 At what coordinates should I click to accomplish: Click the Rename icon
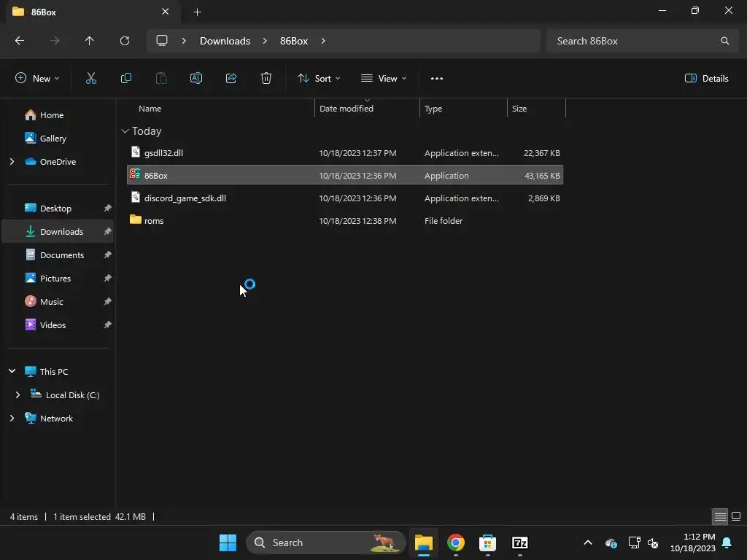point(196,79)
